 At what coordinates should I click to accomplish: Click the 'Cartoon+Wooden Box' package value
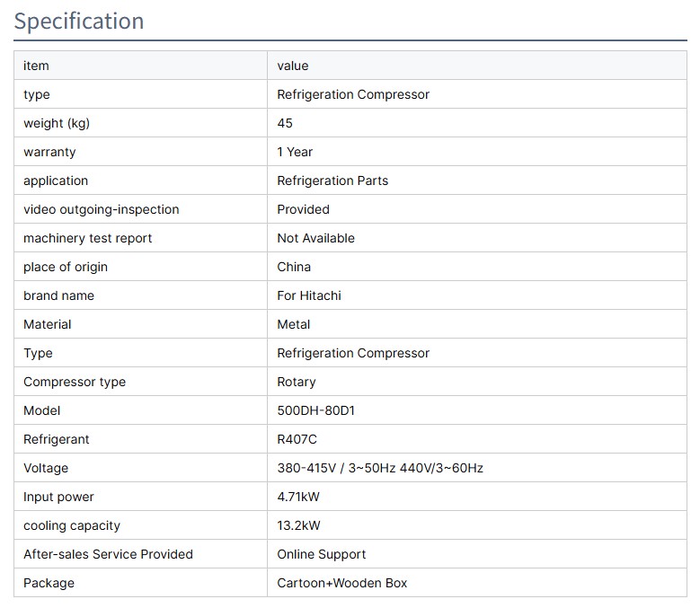(x=342, y=583)
